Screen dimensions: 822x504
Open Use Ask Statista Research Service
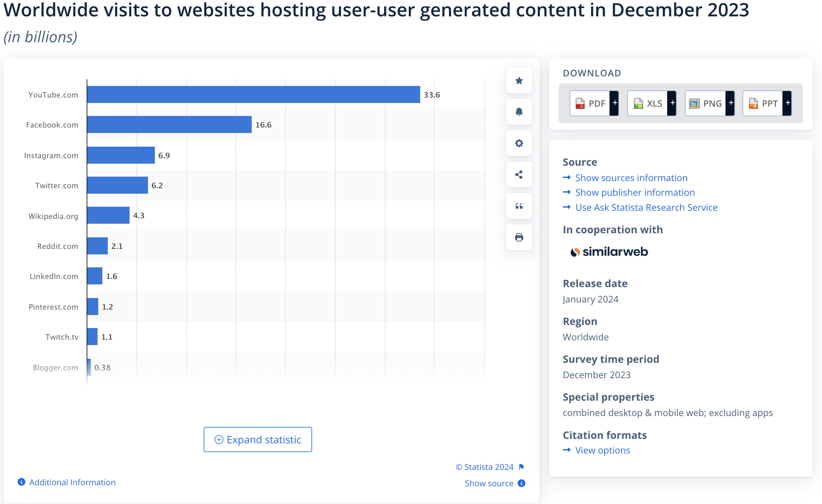tap(646, 207)
